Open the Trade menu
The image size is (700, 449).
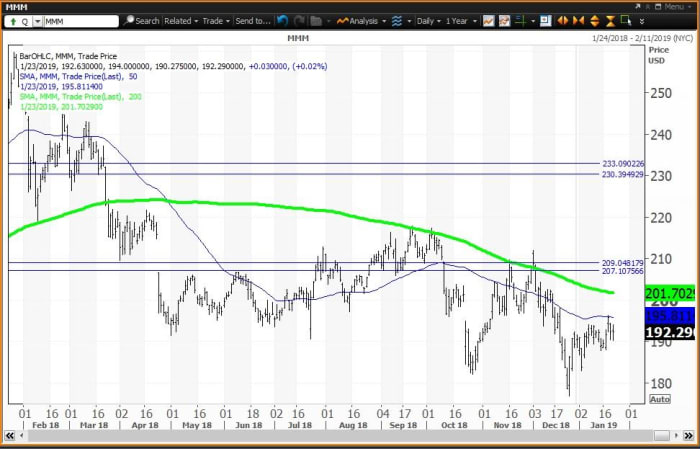[x=215, y=20]
